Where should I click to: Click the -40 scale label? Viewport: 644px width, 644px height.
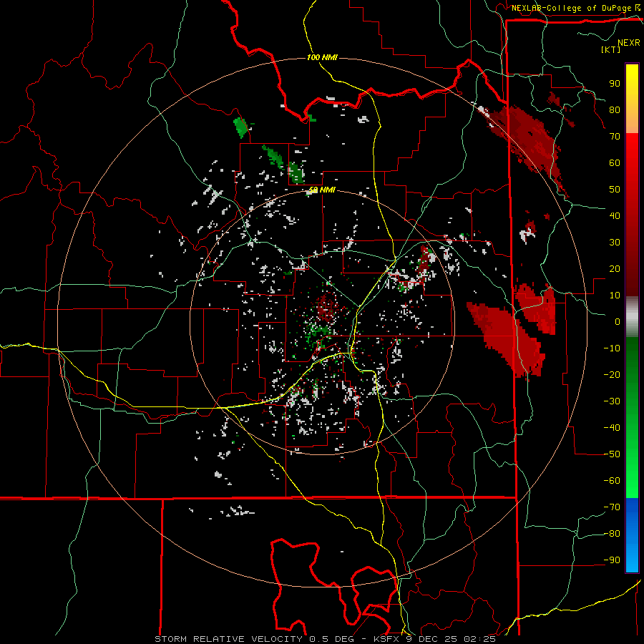coord(612,428)
